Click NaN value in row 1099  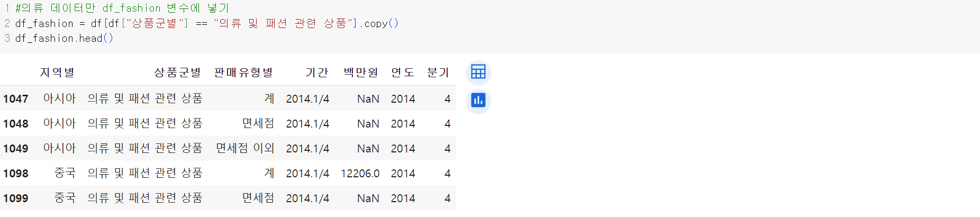368,198
